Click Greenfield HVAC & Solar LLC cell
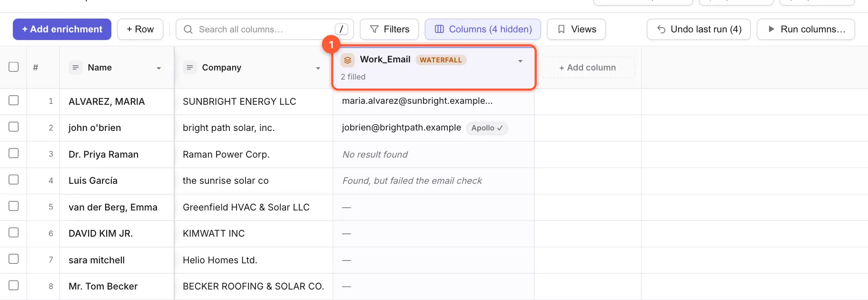 pyautogui.click(x=254, y=207)
